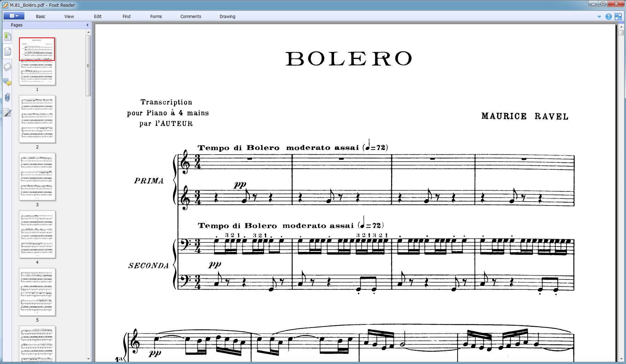Click the Pages panel scrollbar thumb
626x364 pixels.
(88, 65)
